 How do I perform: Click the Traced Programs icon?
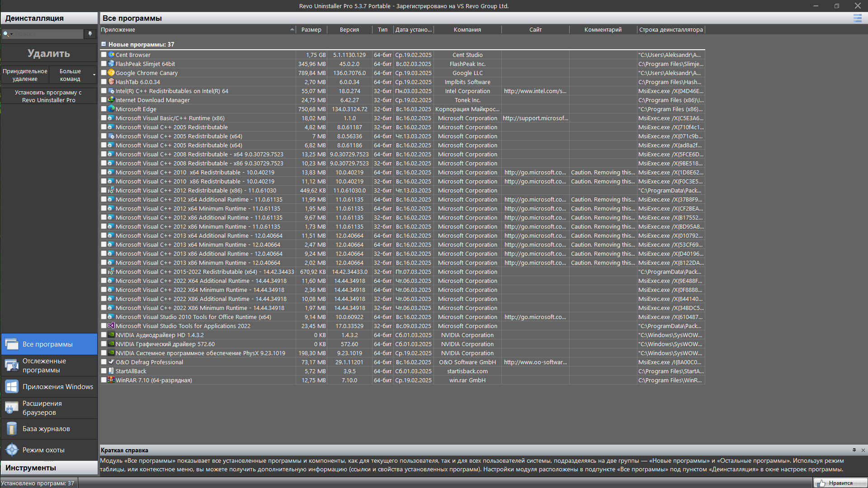click(12, 366)
